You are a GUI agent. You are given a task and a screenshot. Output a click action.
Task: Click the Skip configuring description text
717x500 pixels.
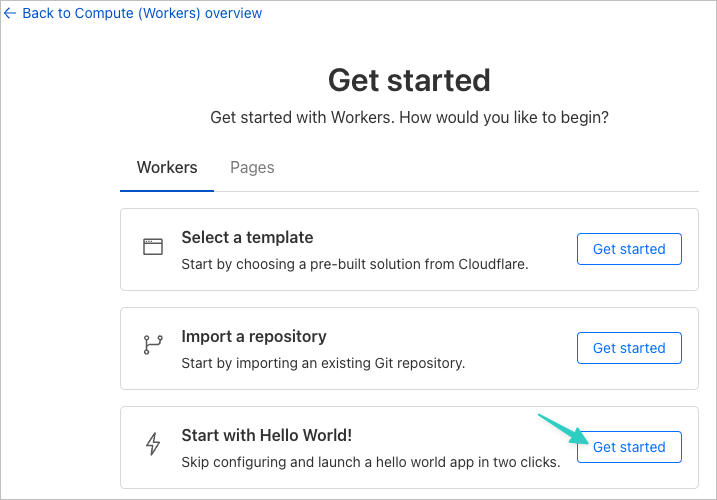click(371, 462)
